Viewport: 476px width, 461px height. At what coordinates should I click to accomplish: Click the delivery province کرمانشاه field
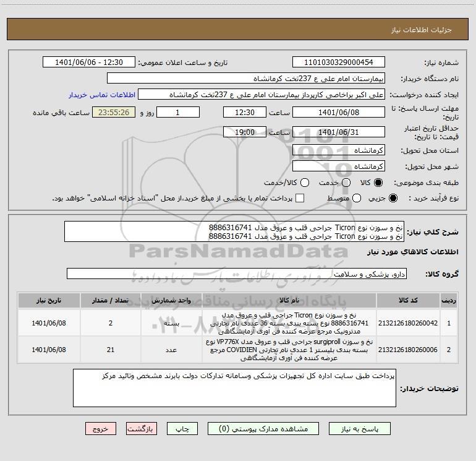tap(339, 150)
